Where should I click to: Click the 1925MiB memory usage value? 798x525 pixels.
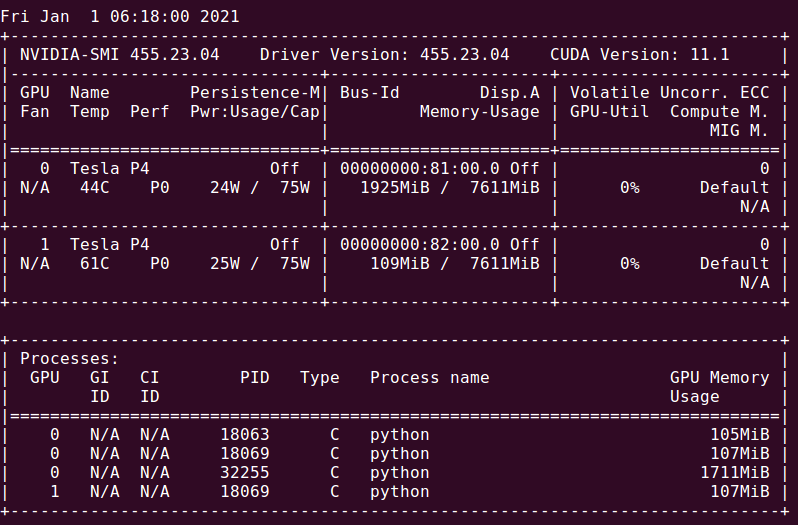click(x=395, y=188)
